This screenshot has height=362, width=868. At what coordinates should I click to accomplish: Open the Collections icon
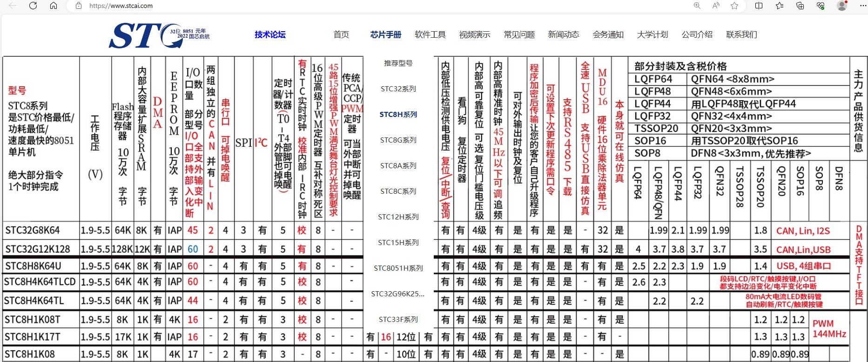(800, 6)
